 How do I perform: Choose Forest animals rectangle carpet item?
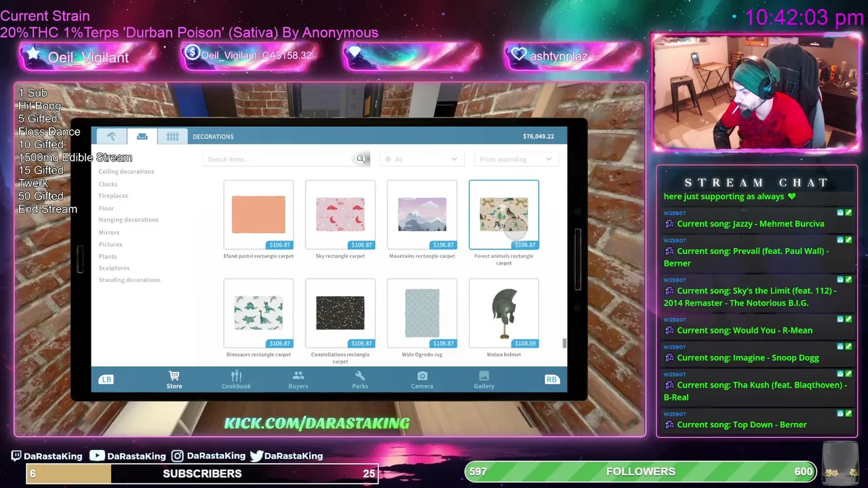coord(504,215)
